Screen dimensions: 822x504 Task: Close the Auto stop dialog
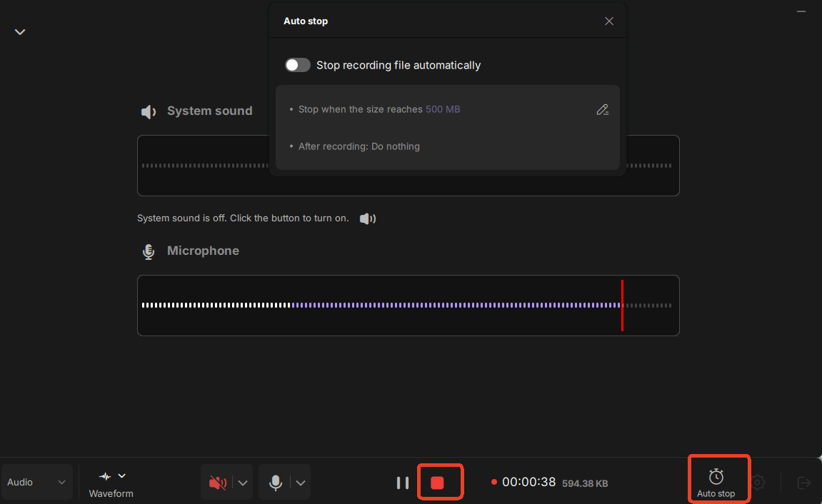(608, 21)
